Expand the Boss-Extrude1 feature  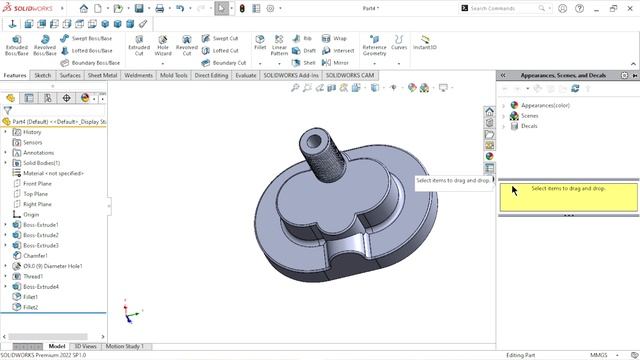pyautogui.click(x=6, y=224)
